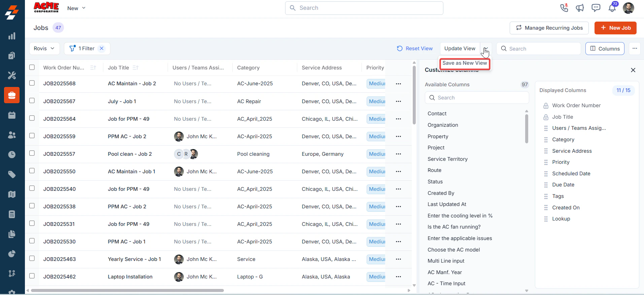Open the notifications bell with badge 72

(x=612, y=7)
